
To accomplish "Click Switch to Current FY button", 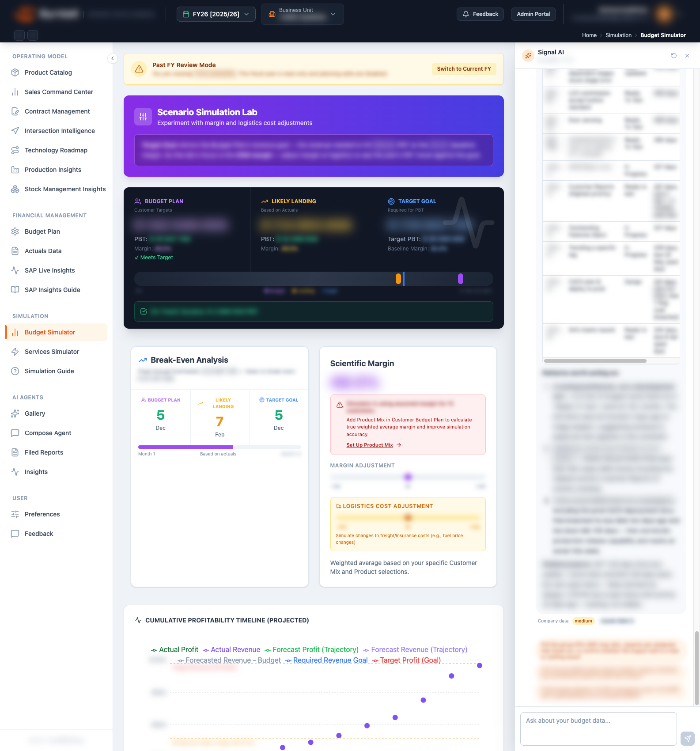I will (464, 69).
